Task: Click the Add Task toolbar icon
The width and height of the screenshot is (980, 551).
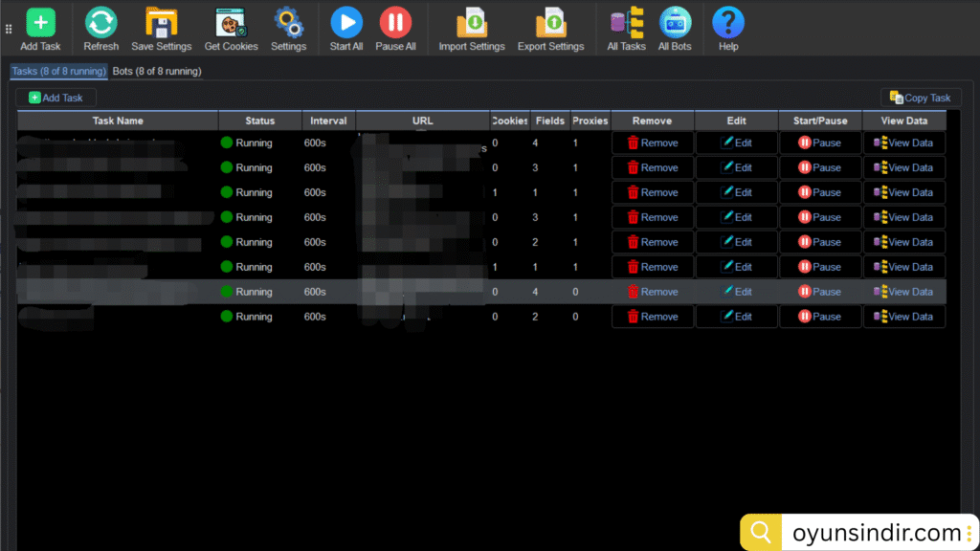Action: 40,22
